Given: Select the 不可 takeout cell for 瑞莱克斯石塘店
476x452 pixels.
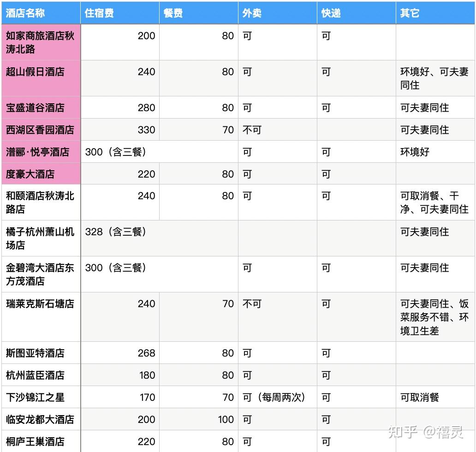Looking at the screenshot, I should (x=278, y=317).
